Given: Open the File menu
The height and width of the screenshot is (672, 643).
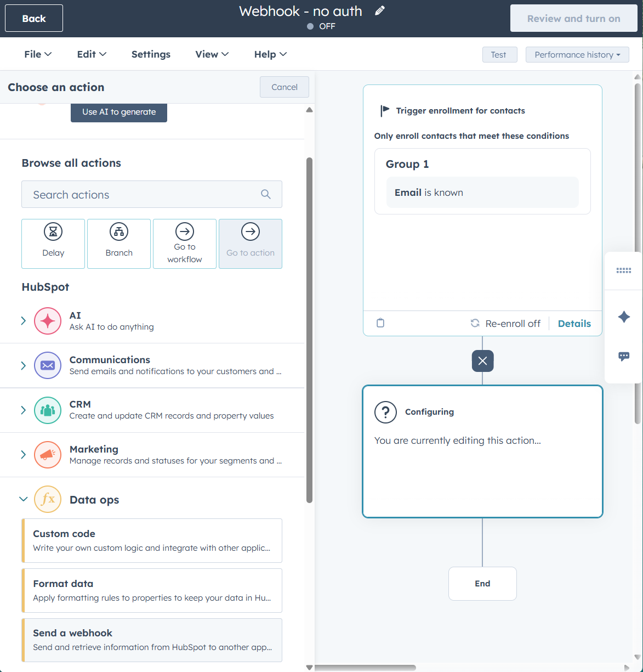Looking at the screenshot, I should pos(37,54).
